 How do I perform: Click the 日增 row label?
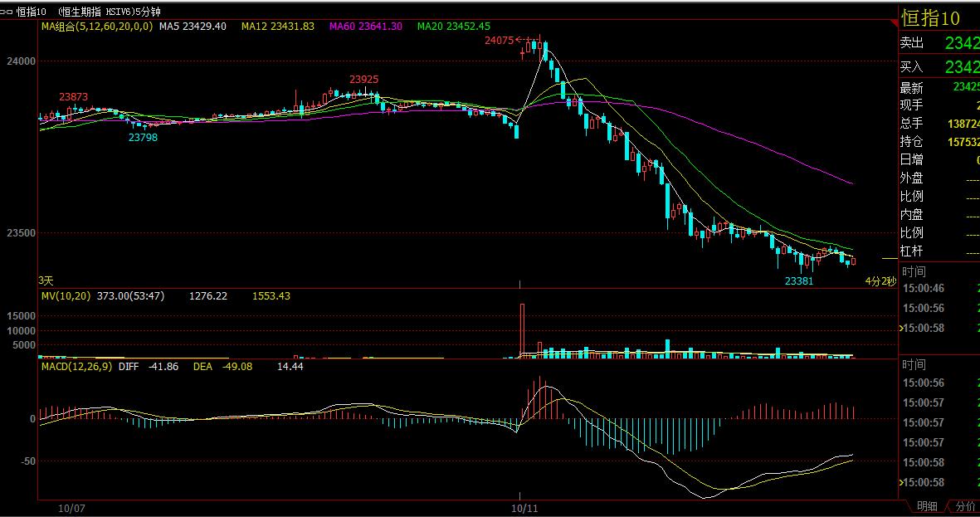click(911, 160)
